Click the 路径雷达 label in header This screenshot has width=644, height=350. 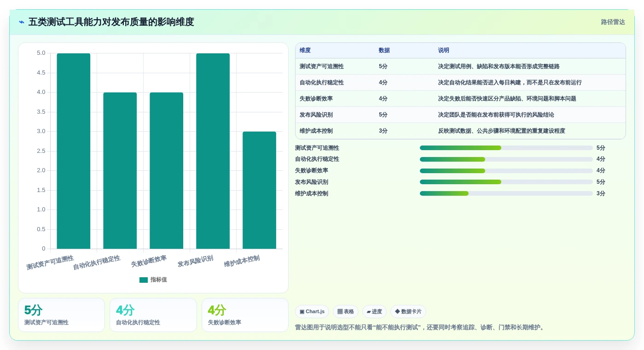(613, 22)
